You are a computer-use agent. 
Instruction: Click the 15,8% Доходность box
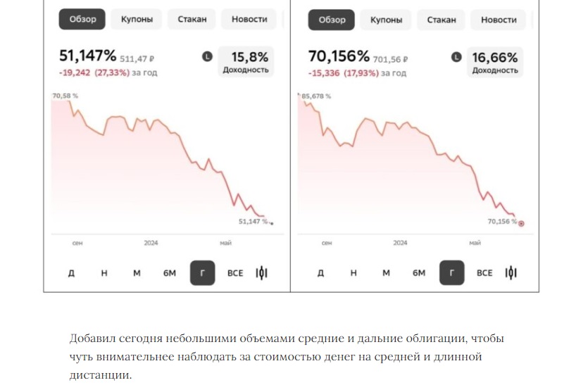tap(246, 61)
